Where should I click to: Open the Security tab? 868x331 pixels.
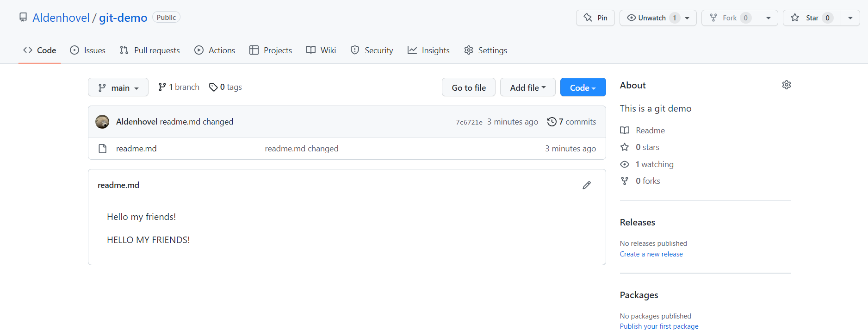pyautogui.click(x=372, y=50)
